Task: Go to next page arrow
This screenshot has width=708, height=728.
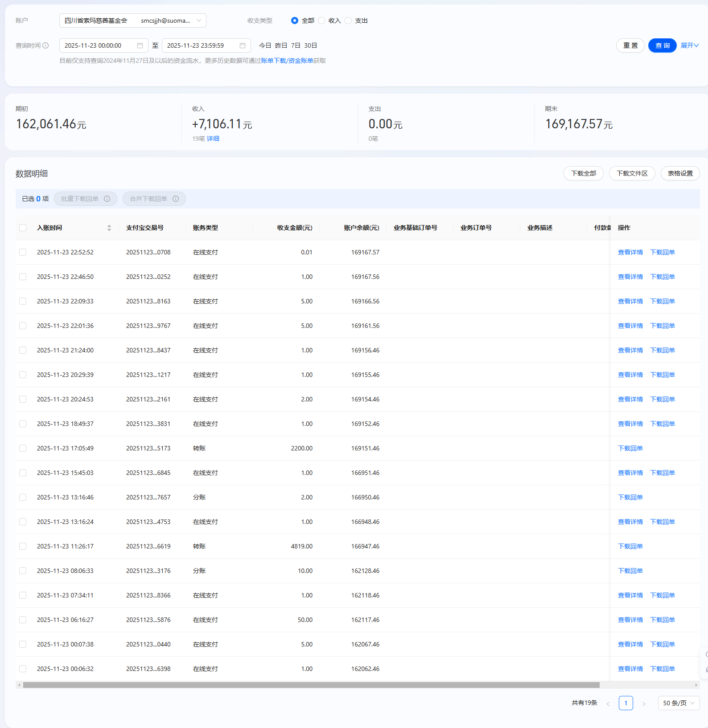Action: tap(643, 703)
